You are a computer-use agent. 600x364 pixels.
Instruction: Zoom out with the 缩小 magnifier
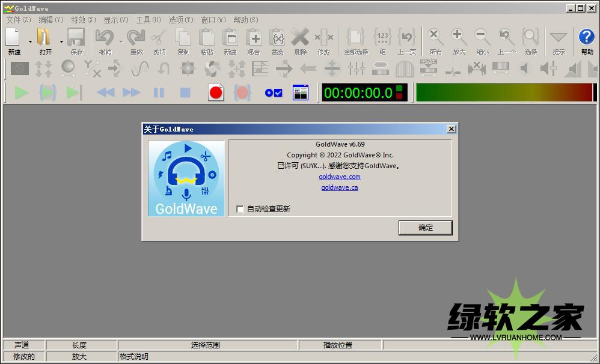point(483,37)
